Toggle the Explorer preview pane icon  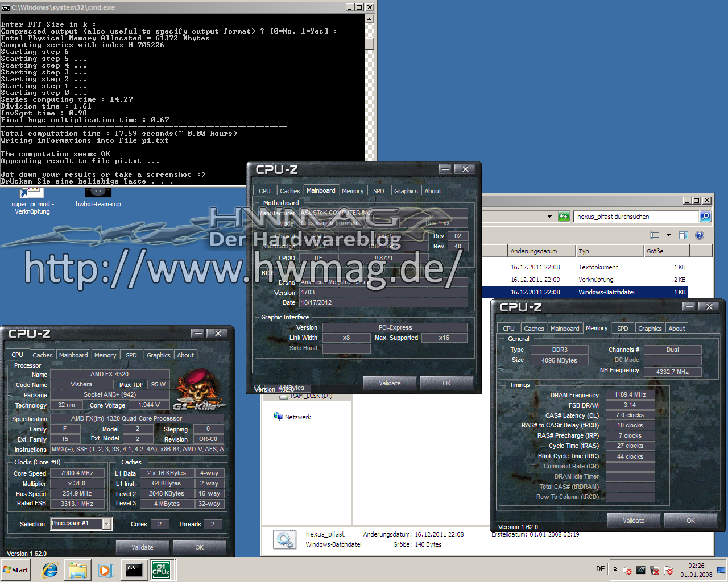[x=684, y=235]
